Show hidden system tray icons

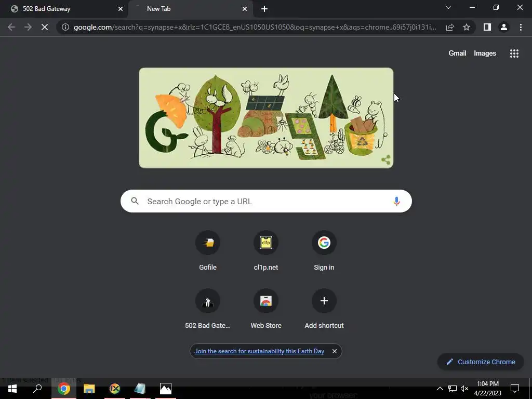[x=440, y=389]
